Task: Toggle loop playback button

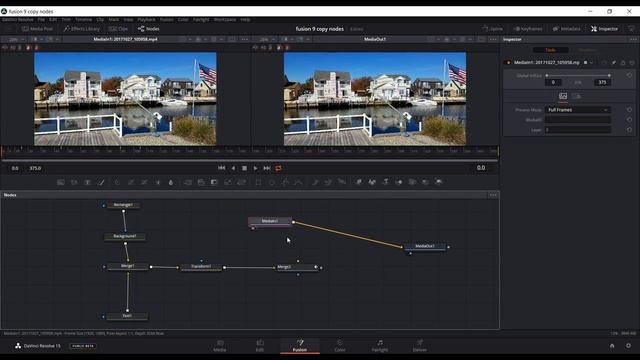Action: [278, 168]
